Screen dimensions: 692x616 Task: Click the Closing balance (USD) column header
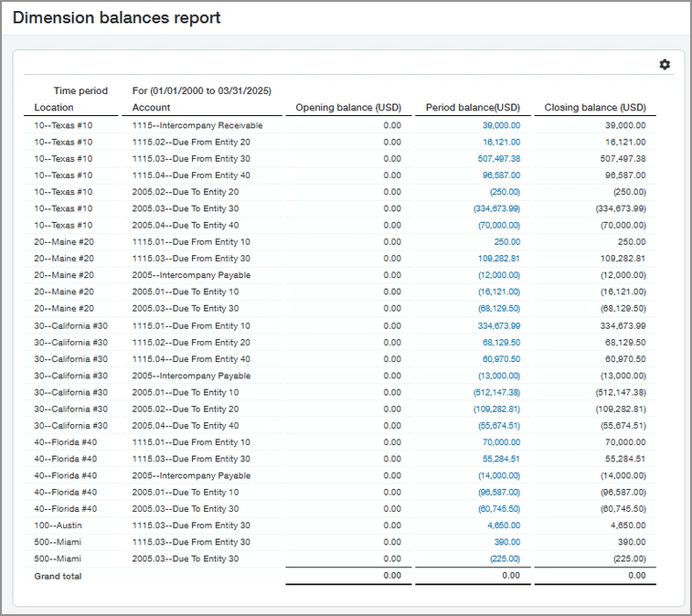pyautogui.click(x=594, y=108)
